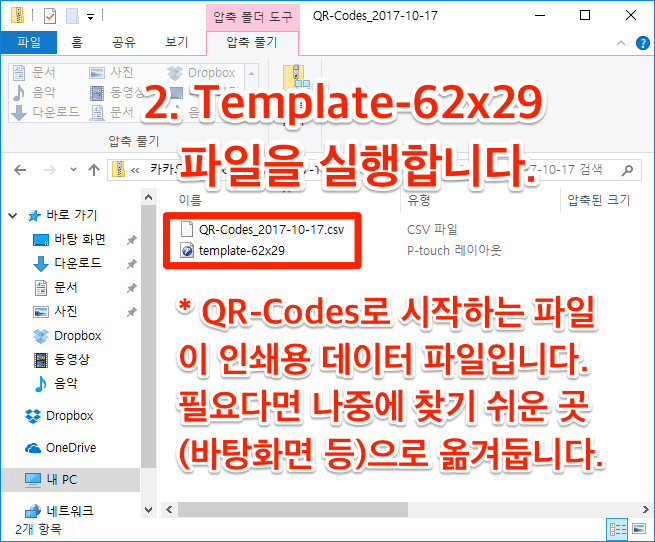655x542 pixels.
Task: Go back with the left arrow
Action: coord(20,170)
